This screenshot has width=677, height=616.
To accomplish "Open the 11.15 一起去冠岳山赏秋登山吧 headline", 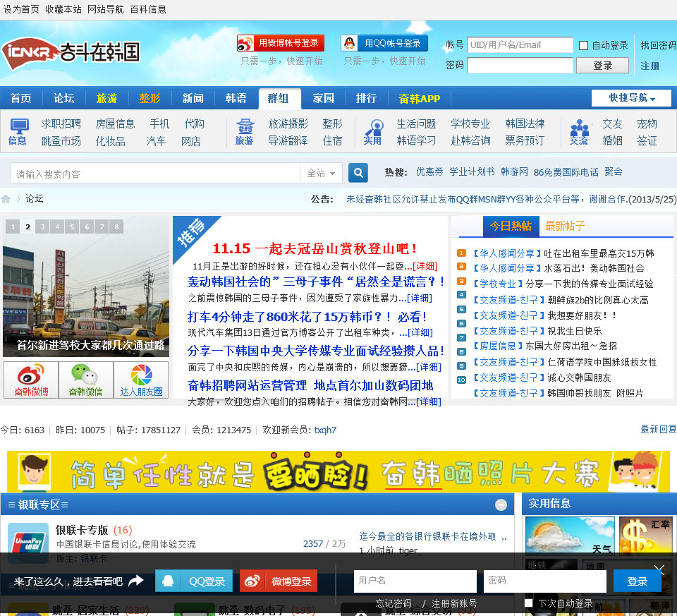I will point(315,249).
